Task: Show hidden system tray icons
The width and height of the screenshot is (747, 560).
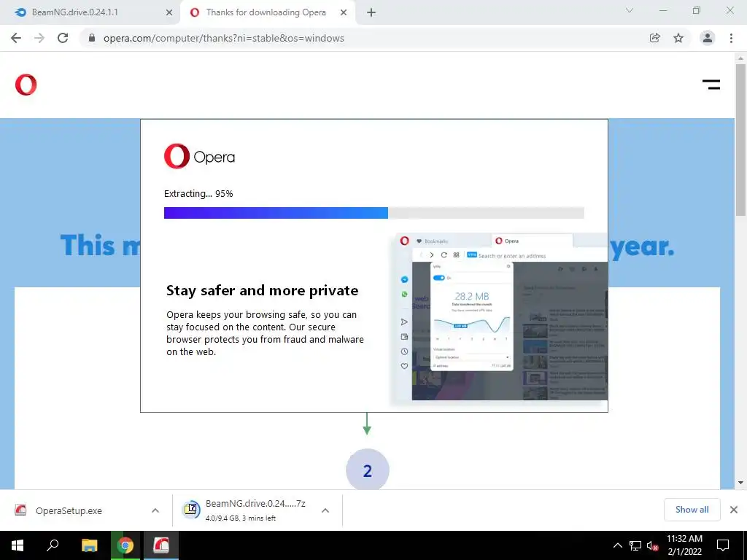Action: (x=617, y=545)
